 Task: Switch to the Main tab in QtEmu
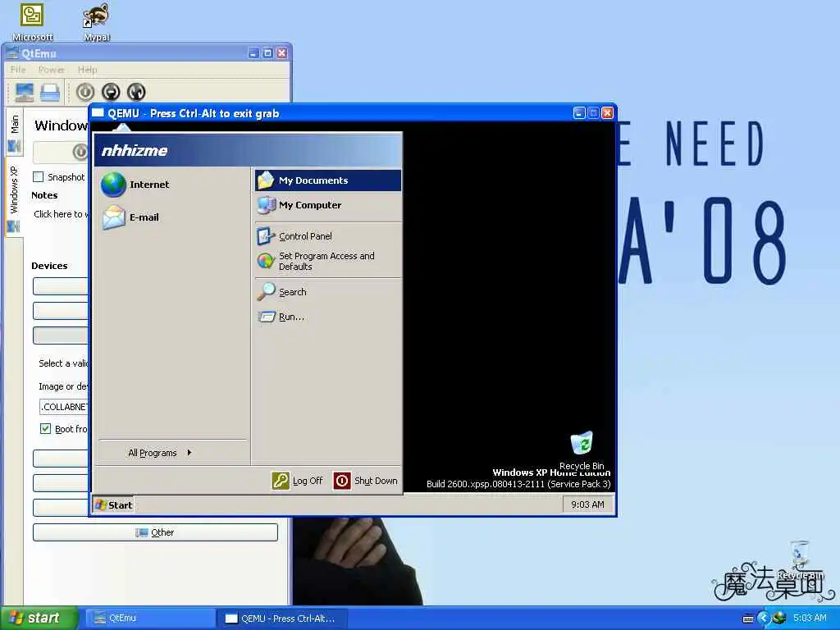[x=14, y=132]
